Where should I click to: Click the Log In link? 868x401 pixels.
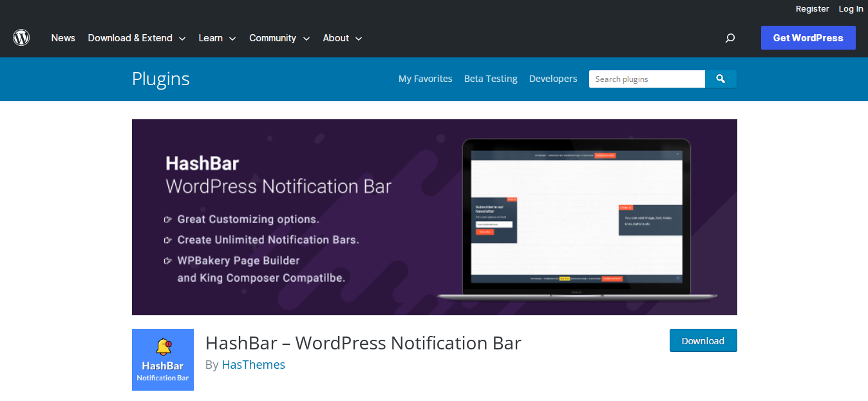(851, 8)
